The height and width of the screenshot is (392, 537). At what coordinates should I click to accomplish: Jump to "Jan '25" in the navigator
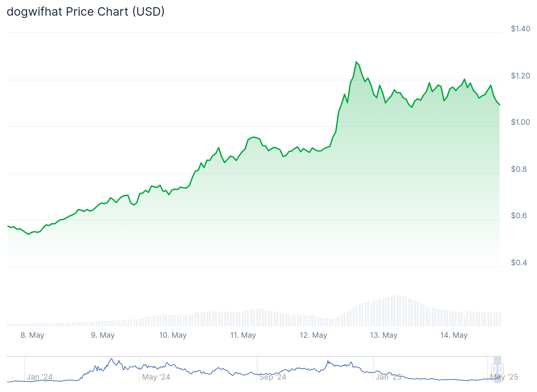388,377
